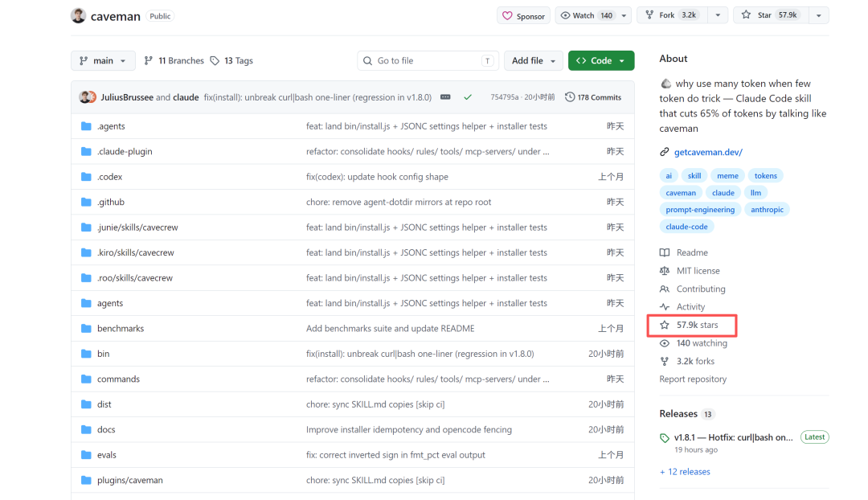Open the Watch notifications dropdown arrow
This screenshot has height=500, width=868.
point(624,15)
